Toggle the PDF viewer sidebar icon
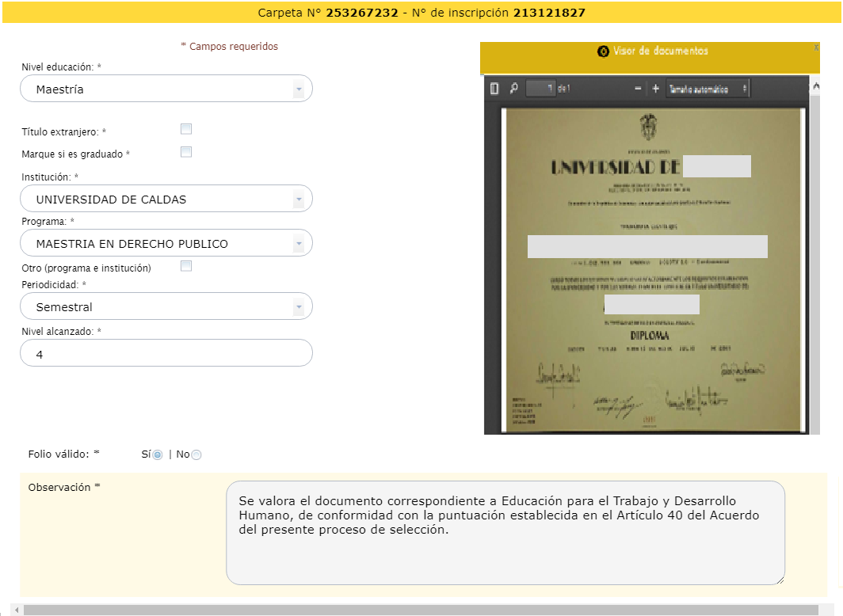The height and width of the screenshot is (616, 843). pyautogui.click(x=494, y=89)
